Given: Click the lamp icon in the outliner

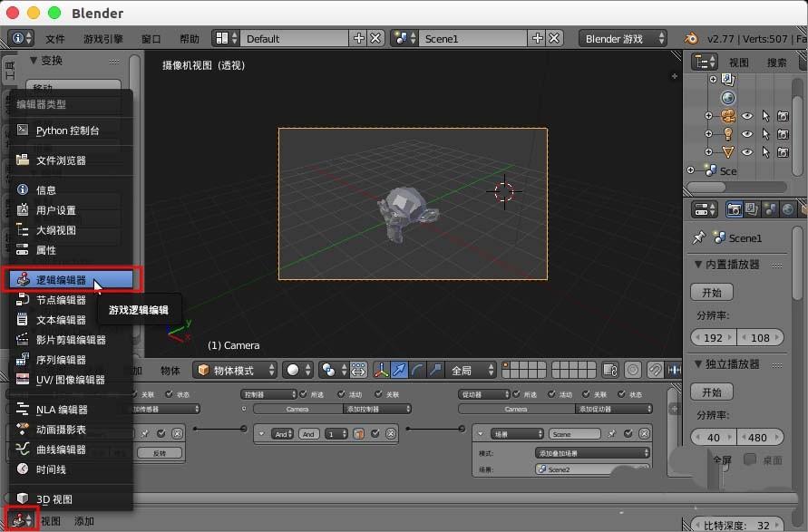Looking at the screenshot, I should [x=728, y=132].
